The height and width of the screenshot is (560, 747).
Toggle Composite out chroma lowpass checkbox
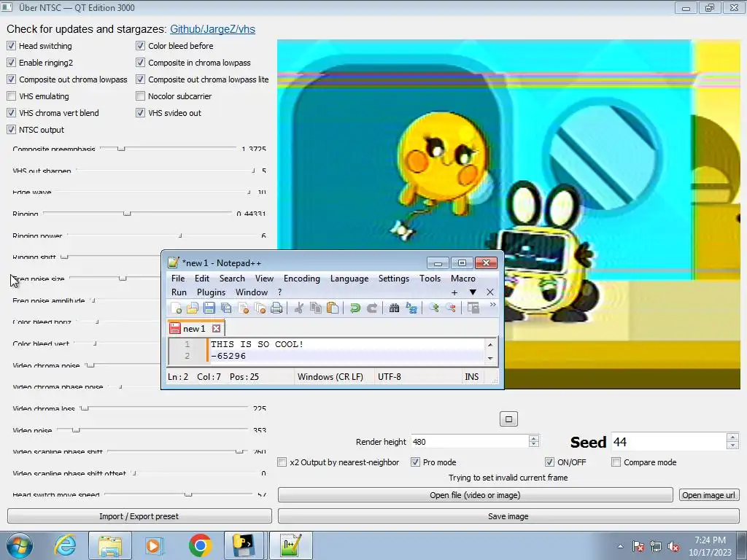click(x=12, y=79)
